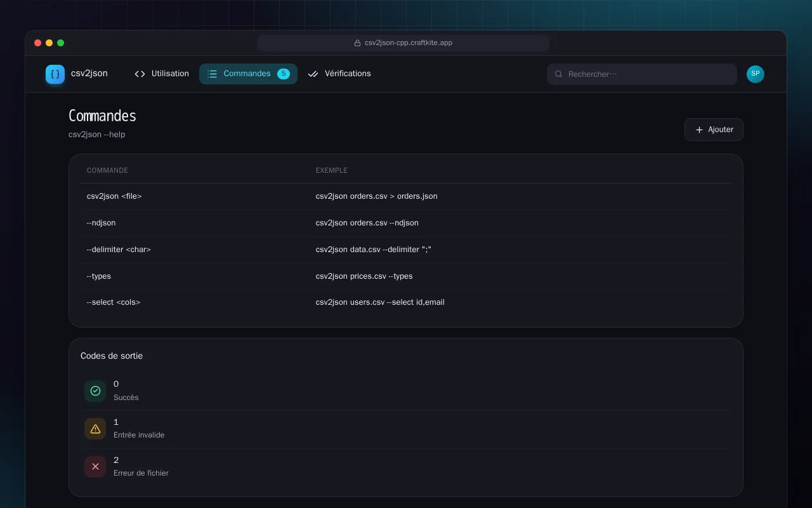The image size is (812, 508).
Task: Click the "Succès" exit code label
Action: [126, 398]
